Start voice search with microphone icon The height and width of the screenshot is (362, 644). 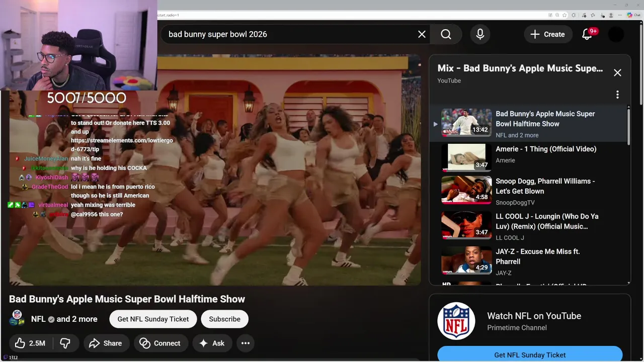pos(480,34)
